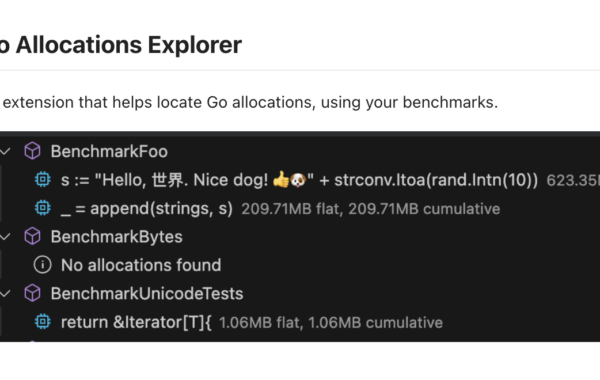The image size is (600, 380).
Task: Click the thumbs-up emoji in the string literal
Action: coord(281,179)
